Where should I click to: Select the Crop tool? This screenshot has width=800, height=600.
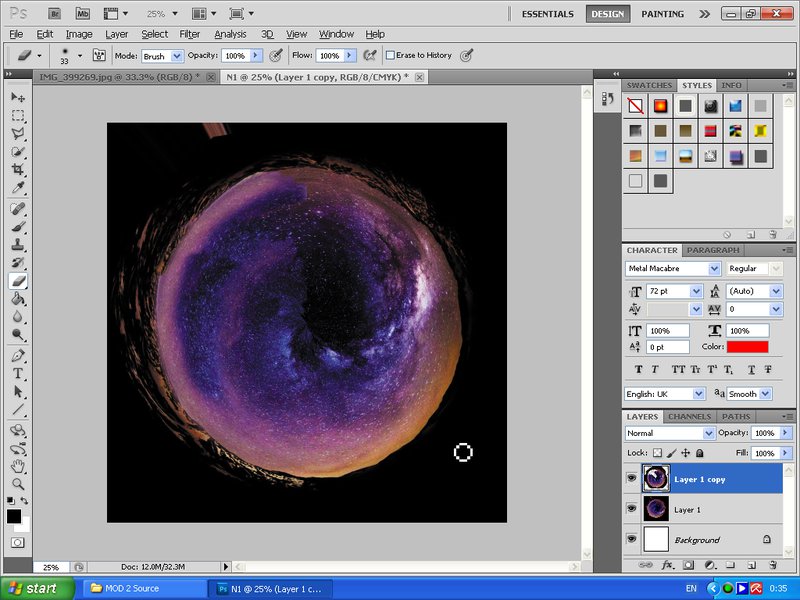pos(18,169)
